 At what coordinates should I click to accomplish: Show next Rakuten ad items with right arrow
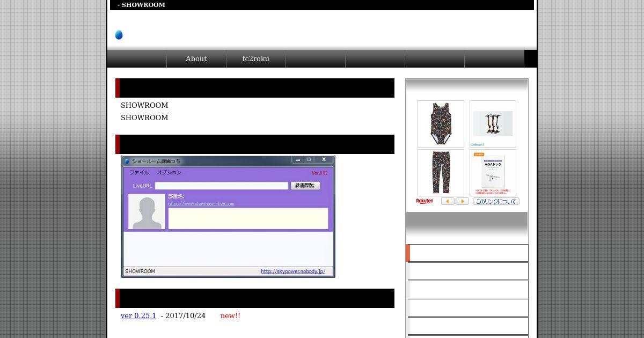point(462,201)
